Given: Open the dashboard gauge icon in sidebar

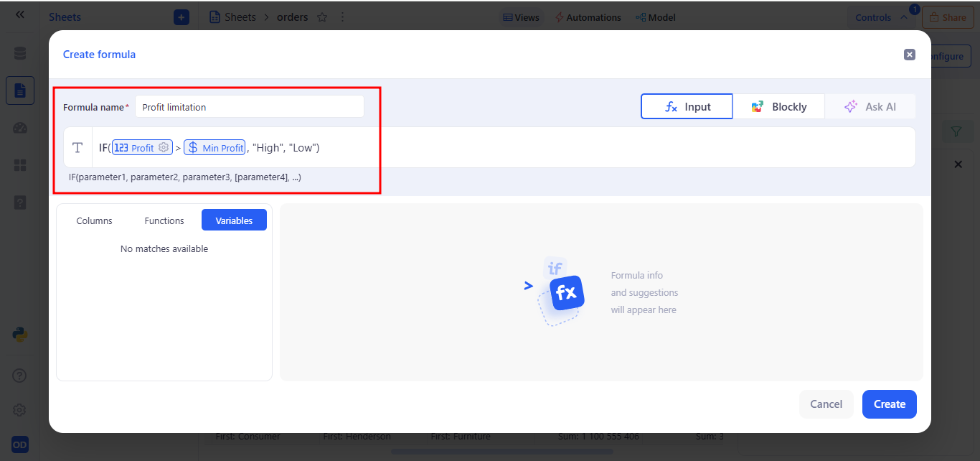Looking at the screenshot, I should pos(20,129).
